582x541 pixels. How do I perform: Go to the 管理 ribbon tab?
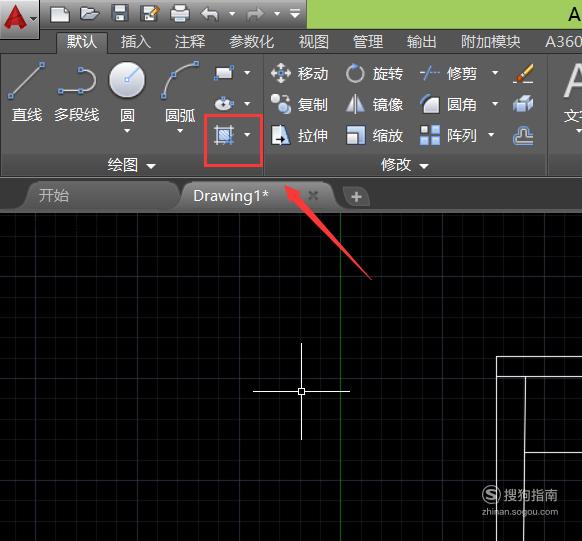pos(368,42)
